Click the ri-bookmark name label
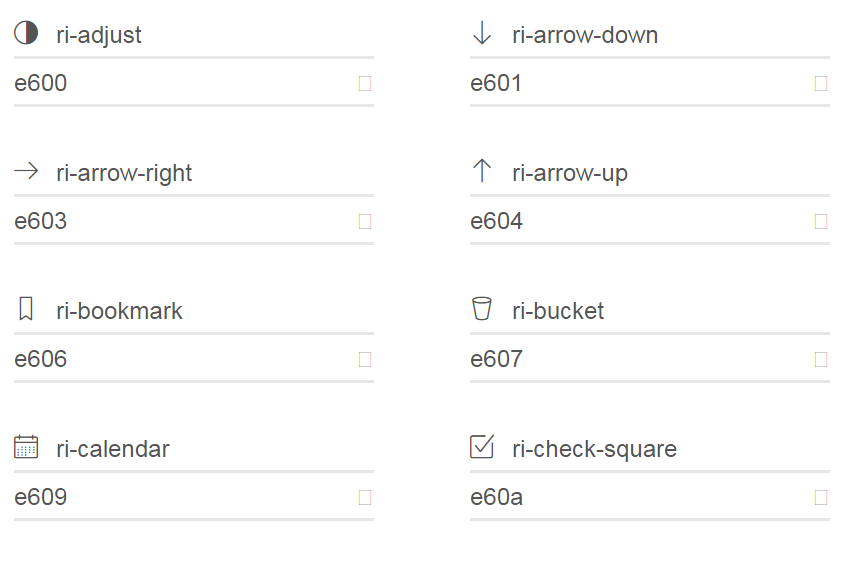 click(119, 311)
